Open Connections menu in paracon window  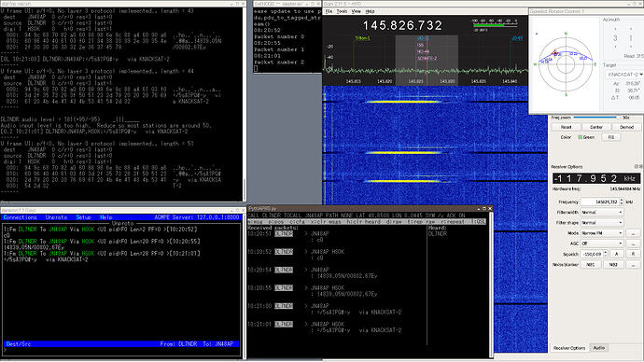coord(21,217)
